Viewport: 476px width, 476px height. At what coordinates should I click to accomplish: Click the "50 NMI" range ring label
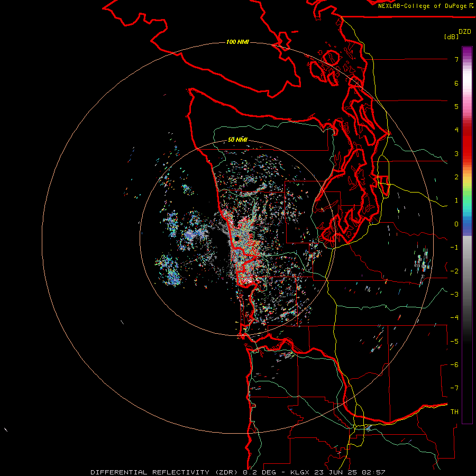pos(237,140)
